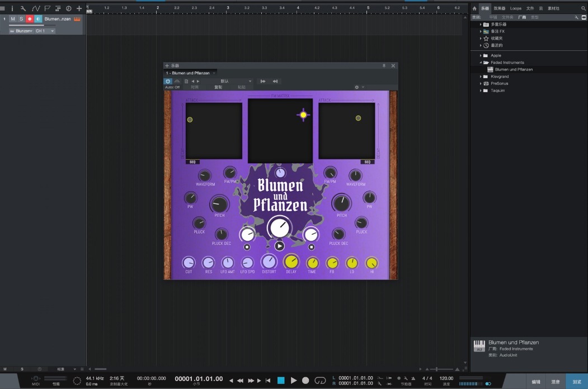Click the 复制 copy button in the plugin header
Viewport: 588px width, 389px height.
point(218,87)
